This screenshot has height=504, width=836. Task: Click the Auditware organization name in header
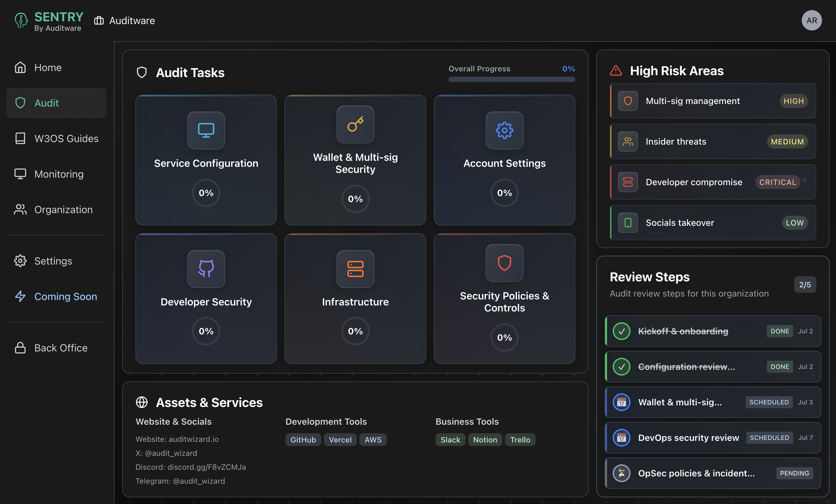(132, 21)
